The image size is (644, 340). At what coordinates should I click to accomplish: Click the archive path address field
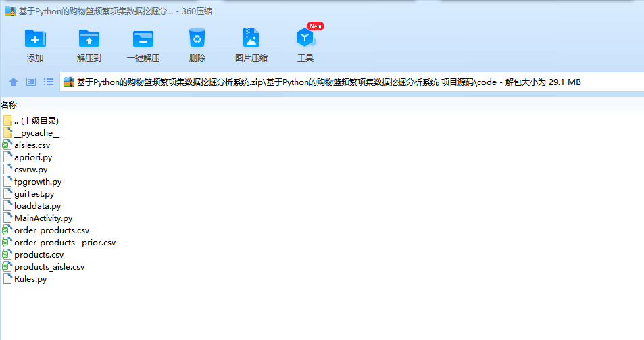(x=351, y=82)
